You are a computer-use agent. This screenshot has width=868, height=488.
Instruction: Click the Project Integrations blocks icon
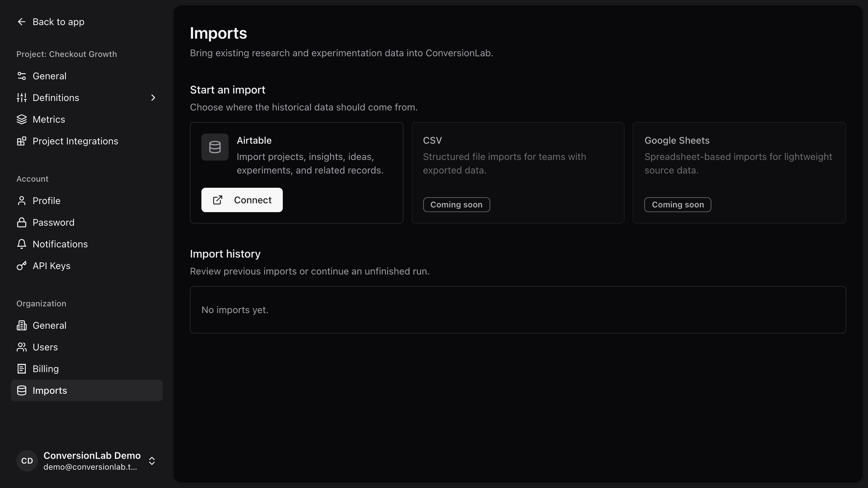(22, 141)
